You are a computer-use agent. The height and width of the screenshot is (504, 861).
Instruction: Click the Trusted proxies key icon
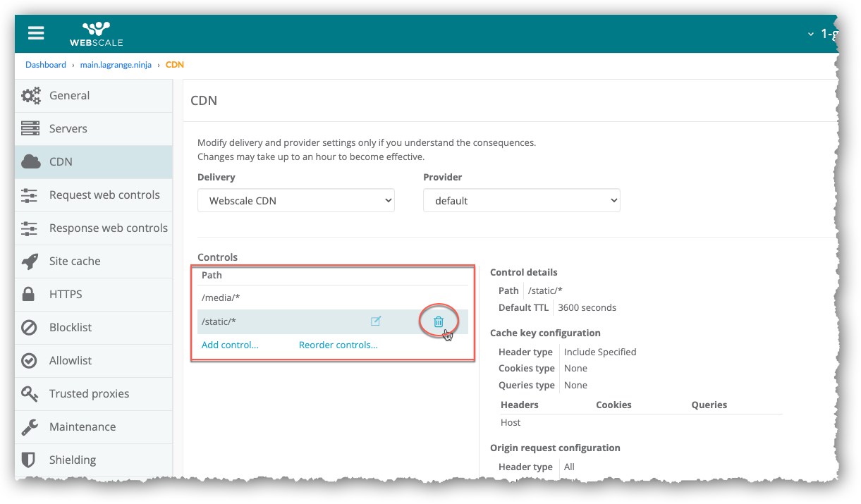pos(30,394)
